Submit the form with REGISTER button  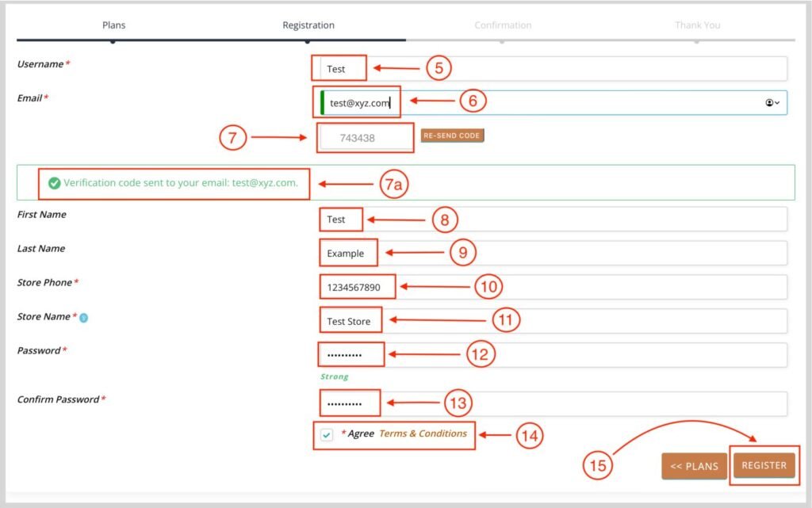(x=764, y=465)
